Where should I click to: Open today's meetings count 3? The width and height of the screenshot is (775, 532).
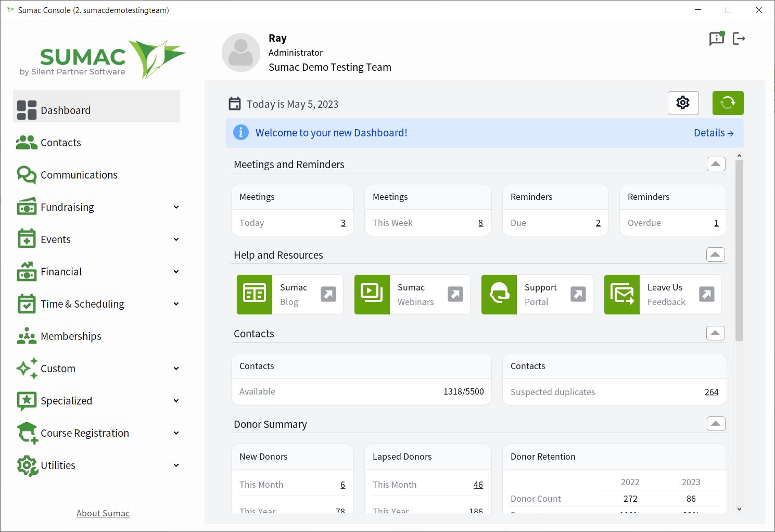(x=343, y=223)
